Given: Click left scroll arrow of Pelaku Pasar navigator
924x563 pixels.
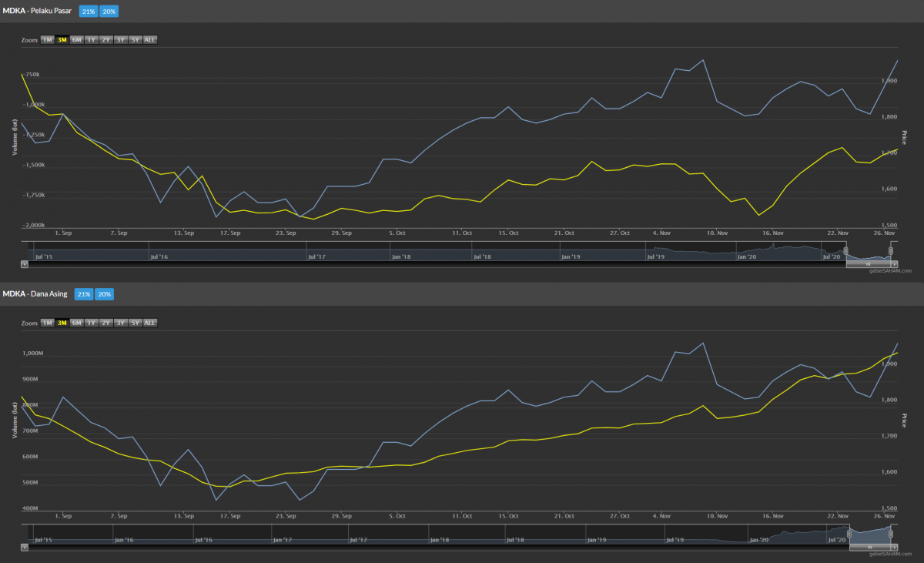Looking at the screenshot, I should coord(24,263).
